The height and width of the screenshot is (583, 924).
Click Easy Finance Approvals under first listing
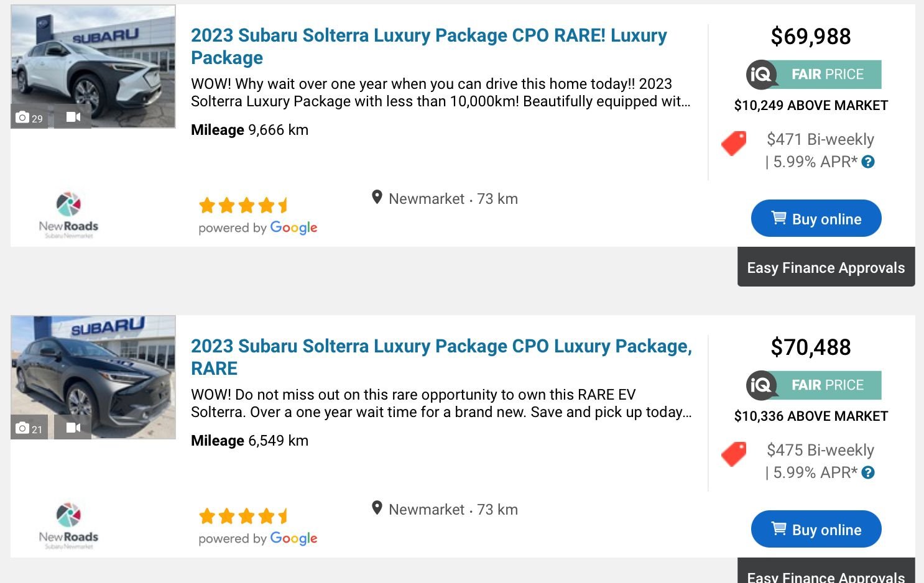826,267
